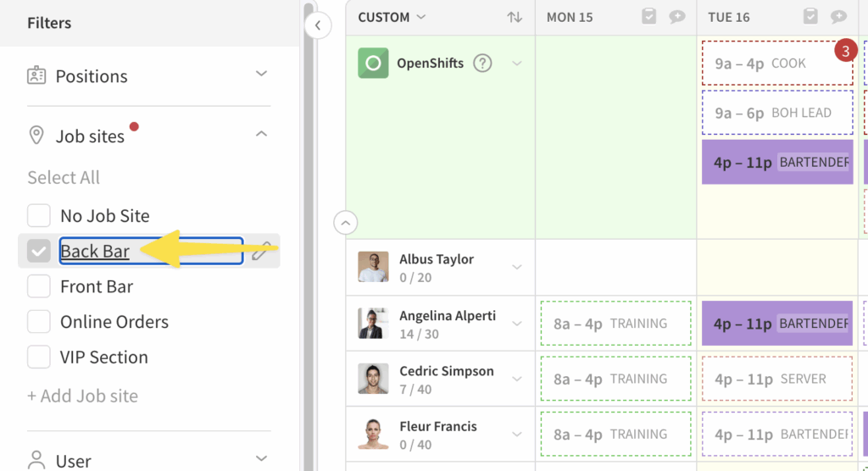Open the Tuesday 4p–11p Bartender open shift
This screenshot has height=471, width=868.
click(x=777, y=162)
